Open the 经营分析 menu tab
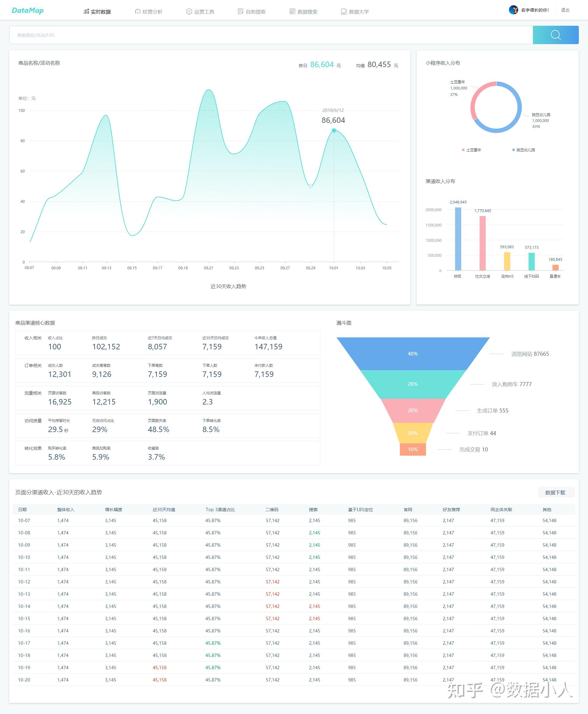 pyautogui.click(x=152, y=12)
